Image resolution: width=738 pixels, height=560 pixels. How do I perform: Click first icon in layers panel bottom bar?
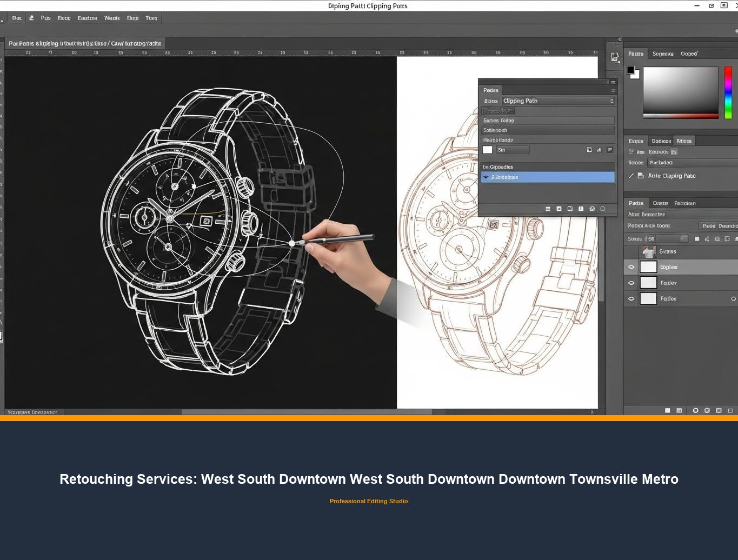(x=667, y=411)
